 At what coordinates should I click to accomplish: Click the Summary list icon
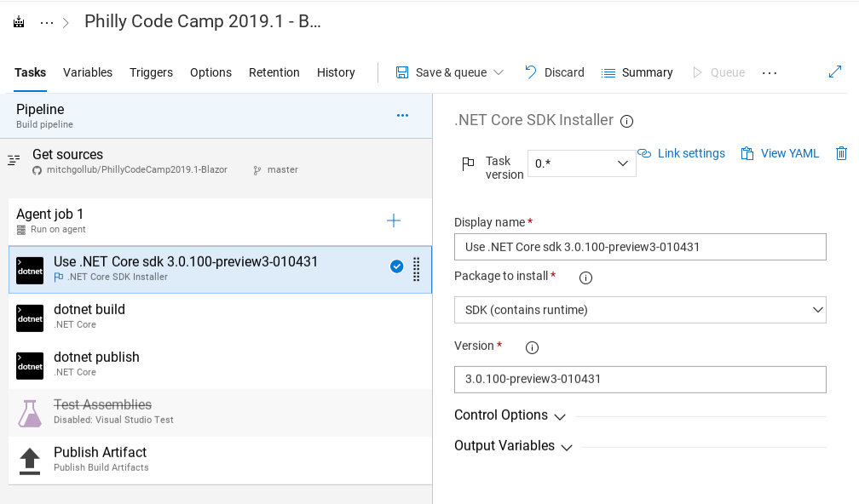coord(608,72)
